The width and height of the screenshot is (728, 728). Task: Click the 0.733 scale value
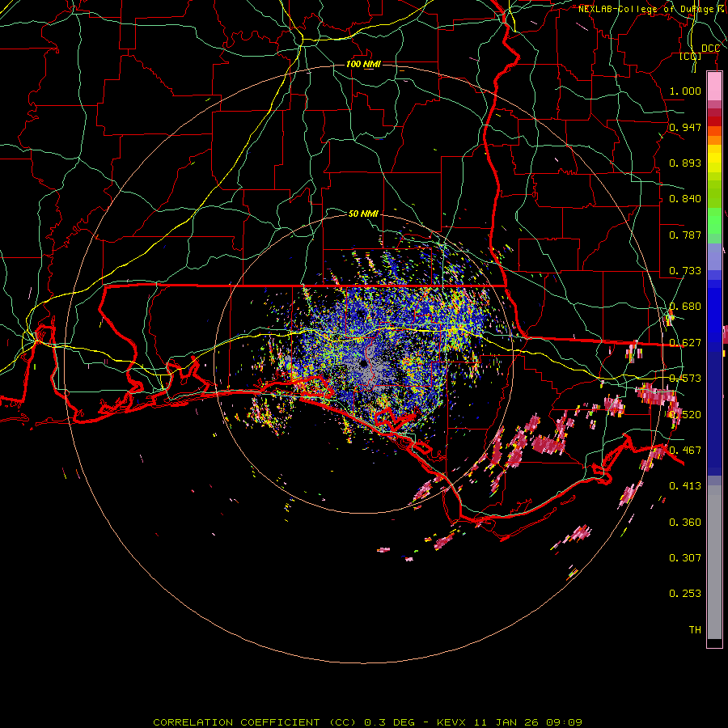coord(685,271)
